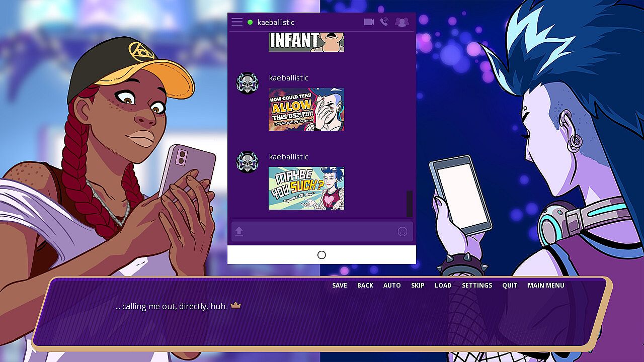Click kaeballistic's skull avatar on last message
The height and width of the screenshot is (362, 644).
247,162
